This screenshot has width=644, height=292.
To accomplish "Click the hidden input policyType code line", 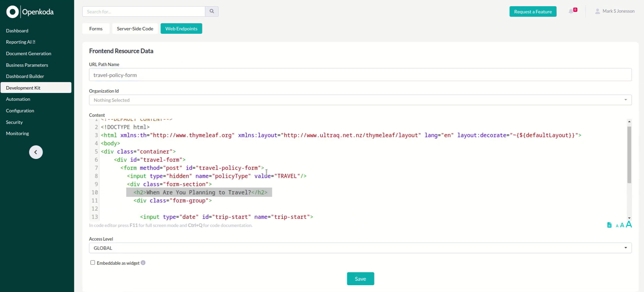I will (x=217, y=176).
